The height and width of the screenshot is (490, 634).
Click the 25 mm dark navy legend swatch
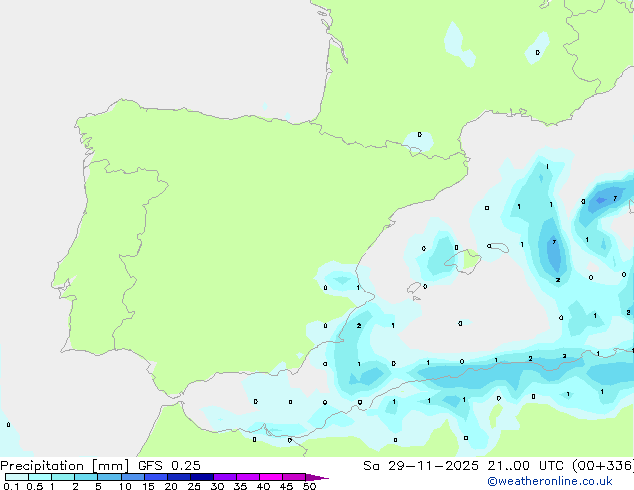click(202, 477)
